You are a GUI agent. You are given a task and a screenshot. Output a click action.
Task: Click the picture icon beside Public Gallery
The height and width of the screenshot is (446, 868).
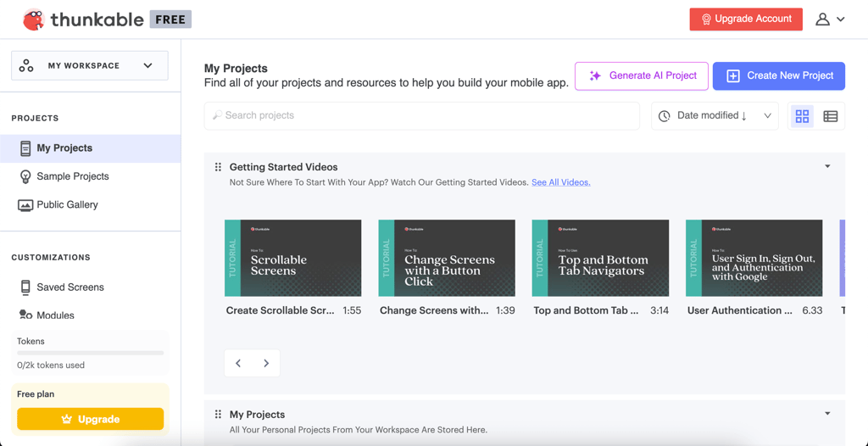[25, 204]
